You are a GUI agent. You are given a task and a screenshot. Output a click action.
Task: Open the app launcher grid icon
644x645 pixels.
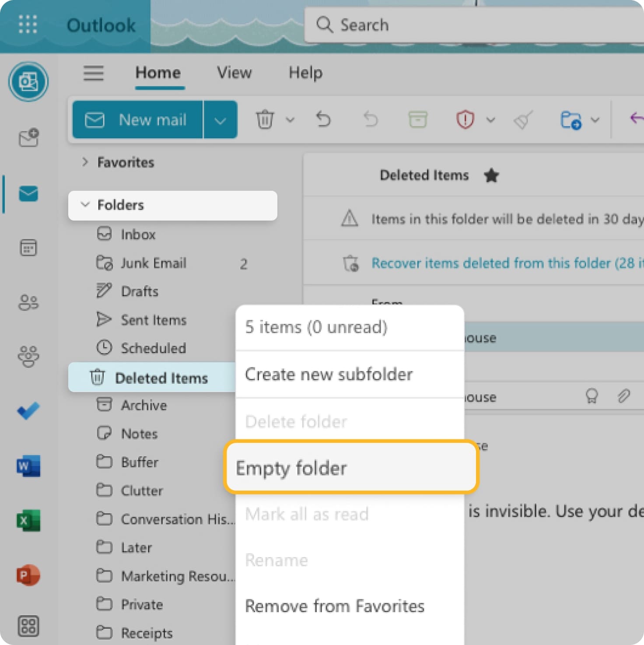pos(28,25)
